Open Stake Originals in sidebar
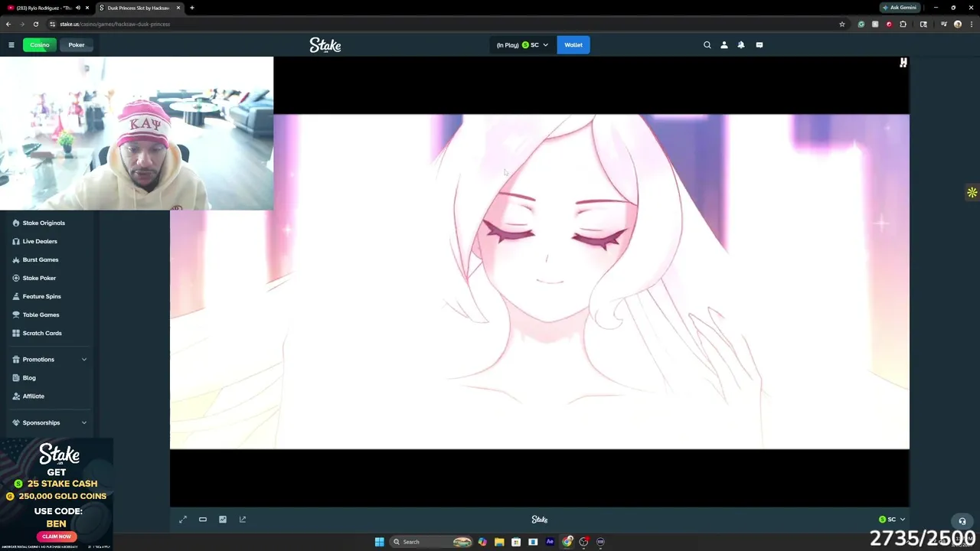The image size is (980, 551). 44,223
